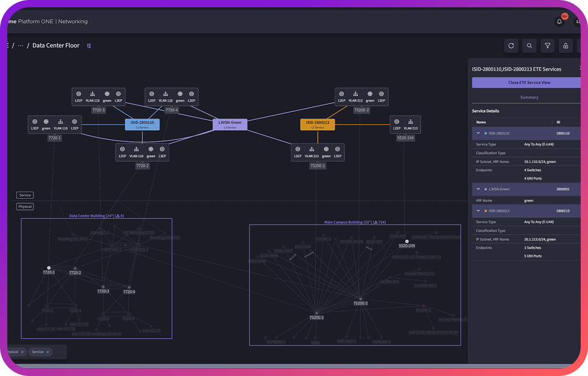Collapse the L3VSN-Green details row
Screen dimensions: 588x376
tap(478, 189)
